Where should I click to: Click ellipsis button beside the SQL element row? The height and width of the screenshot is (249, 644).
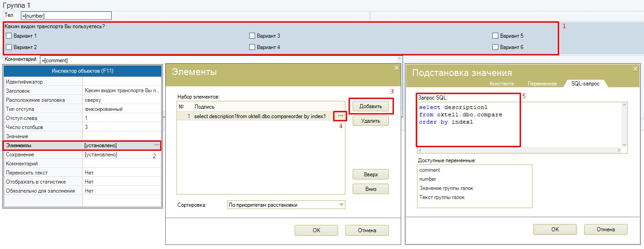[340, 116]
